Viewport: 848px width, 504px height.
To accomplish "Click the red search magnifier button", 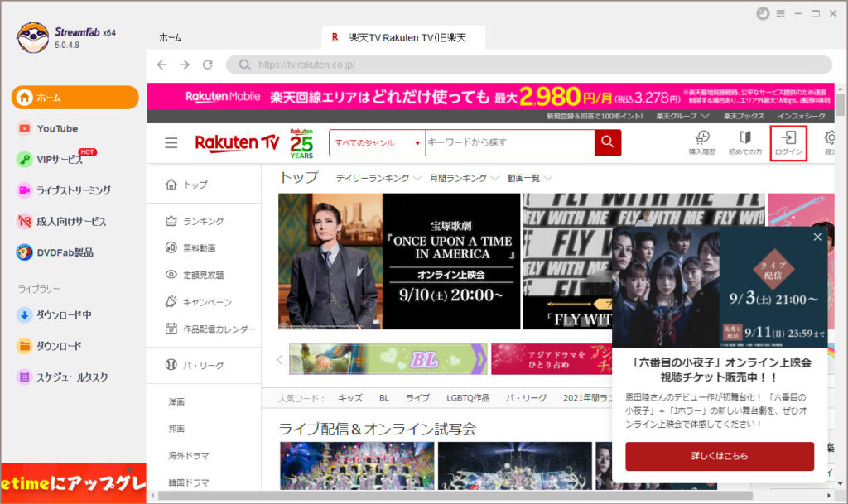I will 607,142.
